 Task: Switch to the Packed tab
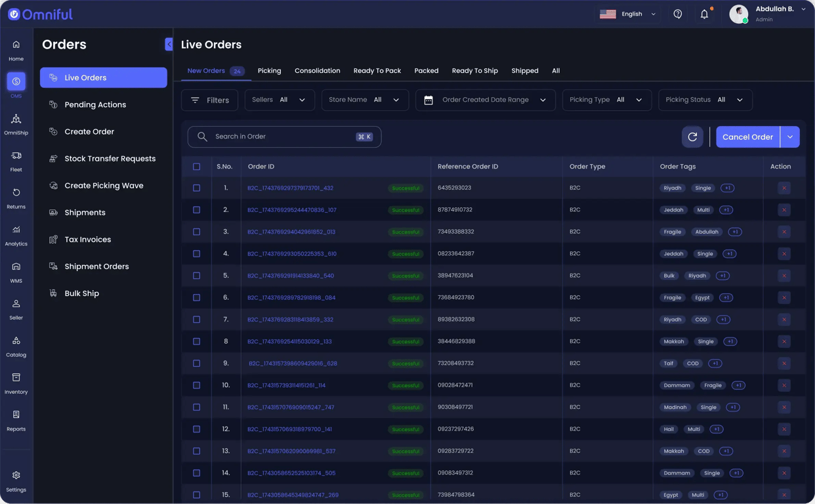pyautogui.click(x=426, y=70)
